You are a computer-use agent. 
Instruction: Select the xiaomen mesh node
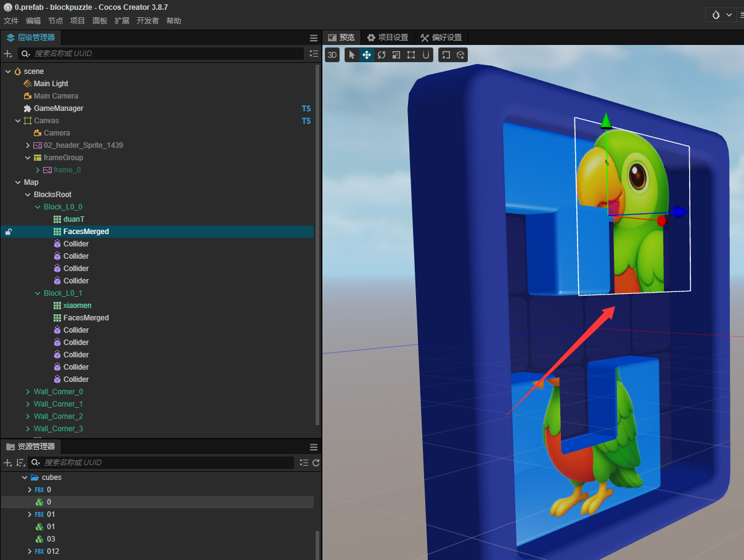(x=77, y=306)
